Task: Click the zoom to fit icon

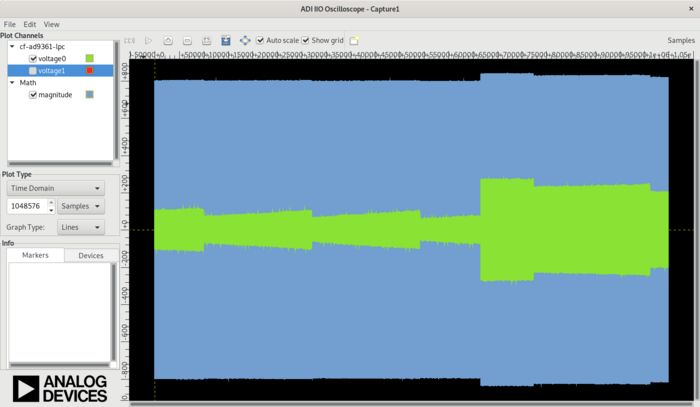Action: (206, 41)
